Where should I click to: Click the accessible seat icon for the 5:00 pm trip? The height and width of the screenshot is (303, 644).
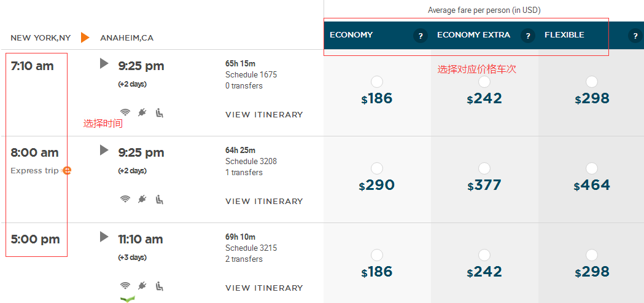point(160,285)
